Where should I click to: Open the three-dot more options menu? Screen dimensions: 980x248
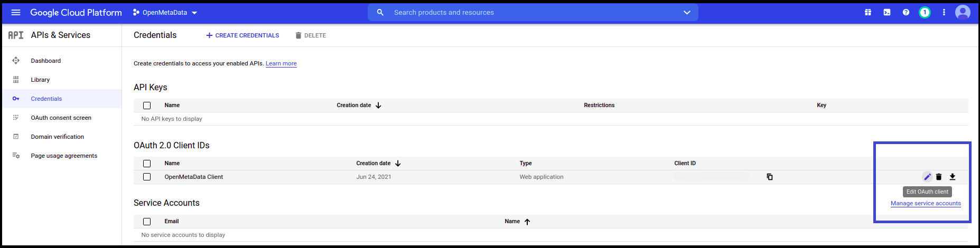[944, 13]
